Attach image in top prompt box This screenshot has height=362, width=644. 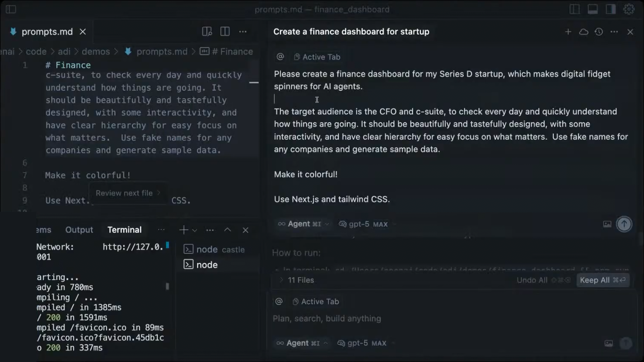click(x=607, y=224)
